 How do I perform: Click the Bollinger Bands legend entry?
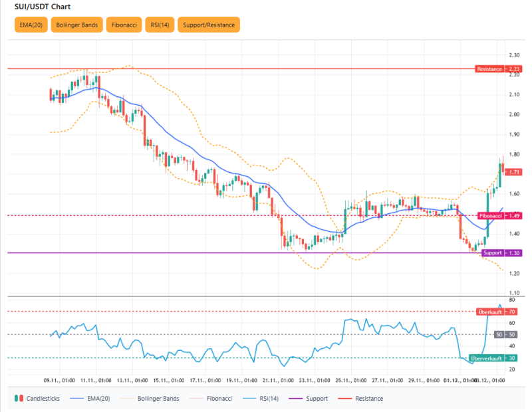pos(158,399)
